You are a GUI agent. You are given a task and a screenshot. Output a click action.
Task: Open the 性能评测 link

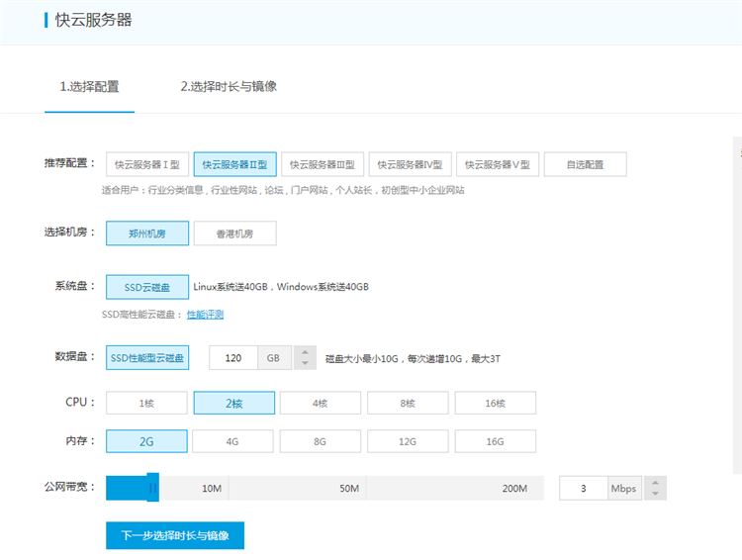tap(205, 315)
